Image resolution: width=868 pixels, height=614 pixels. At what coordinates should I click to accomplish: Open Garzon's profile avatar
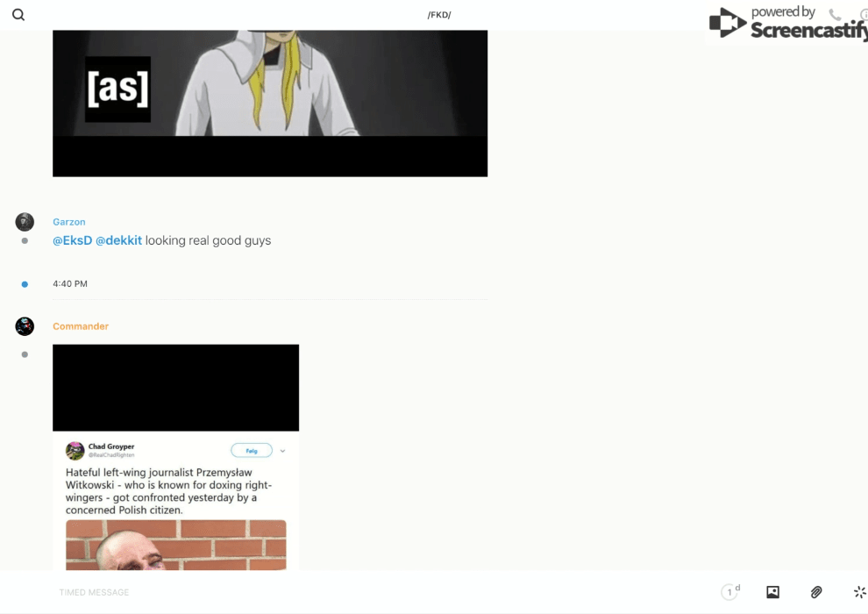pyautogui.click(x=25, y=222)
